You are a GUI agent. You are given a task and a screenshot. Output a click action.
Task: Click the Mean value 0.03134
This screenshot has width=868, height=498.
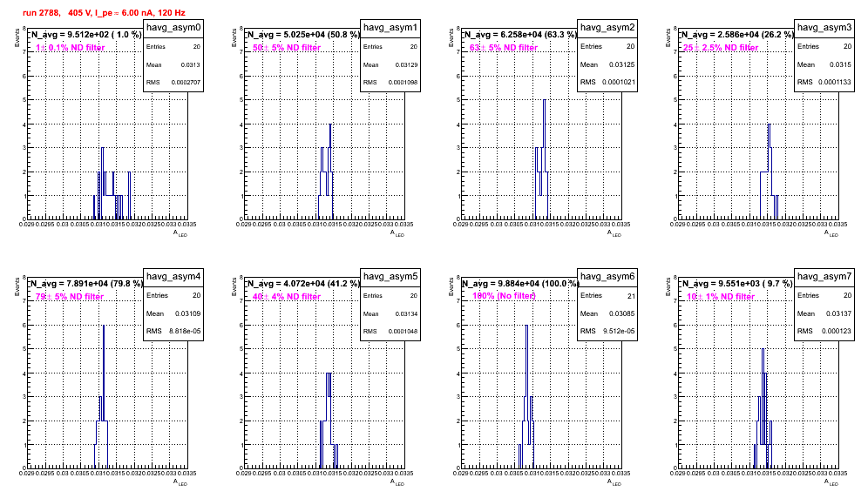click(406, 313)
